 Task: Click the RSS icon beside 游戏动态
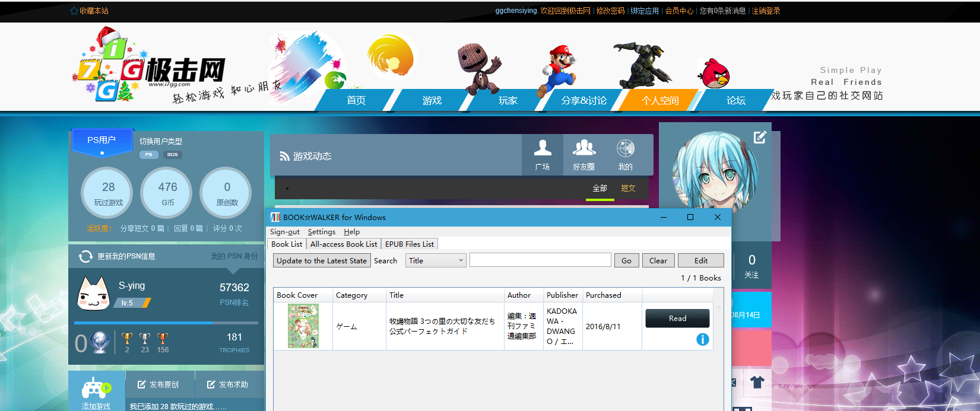(284, 156)
